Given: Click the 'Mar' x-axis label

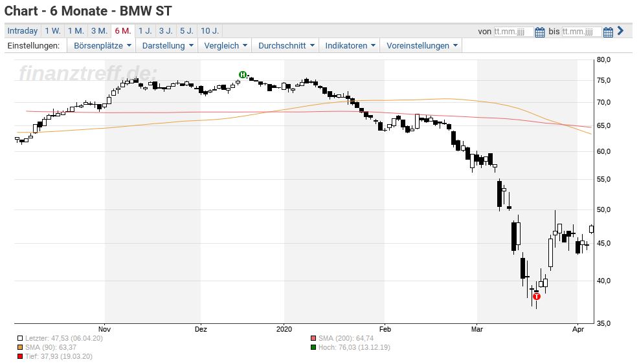Looking at the screenshot, I should [476, 329].
